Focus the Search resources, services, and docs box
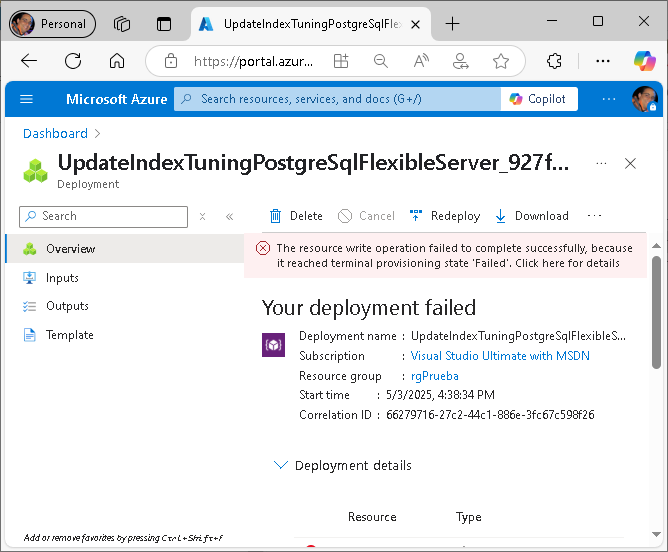The height and width of the screenshot is (552, 668). click(337, 99)
